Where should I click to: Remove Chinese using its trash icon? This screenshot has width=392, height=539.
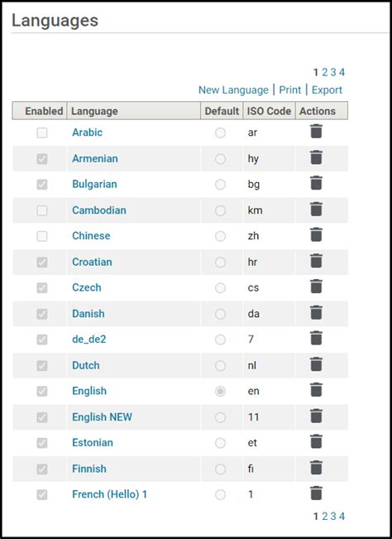316,235
